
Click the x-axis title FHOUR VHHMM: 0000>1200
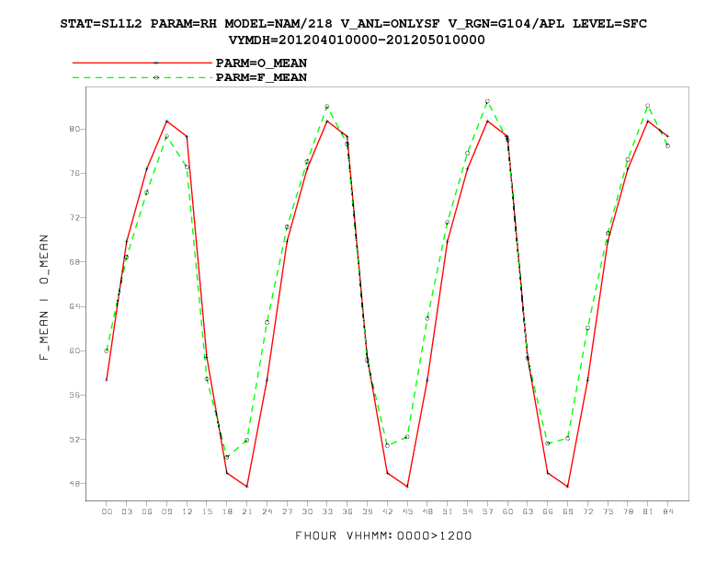coord(383,536)
